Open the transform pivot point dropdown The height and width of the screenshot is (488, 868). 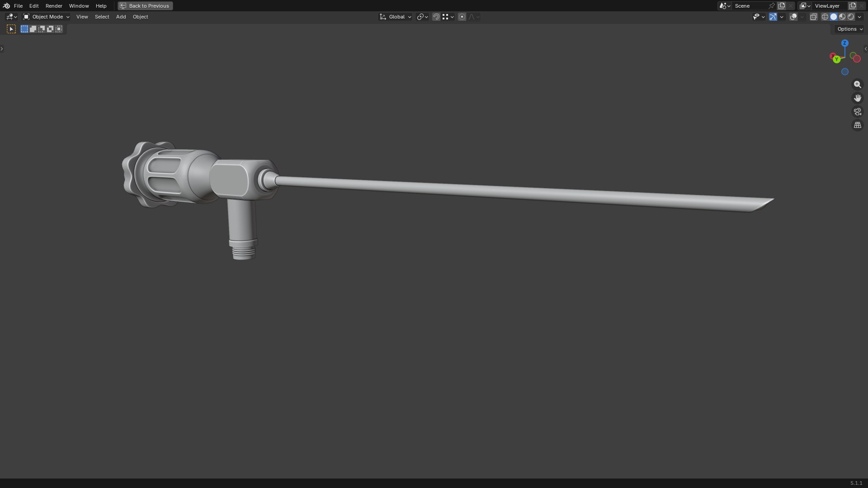(x=422, y=17)
